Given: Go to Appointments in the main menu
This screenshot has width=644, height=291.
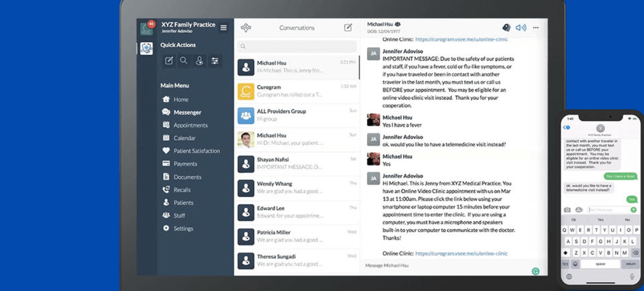Looking at the screenshot, I should (185, 125).
